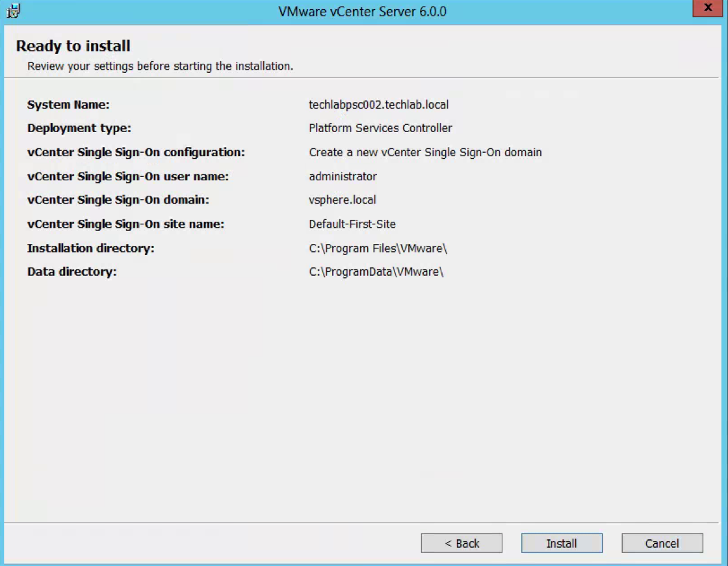
Task: Go back with the Back button
Action: click(461, 543)
